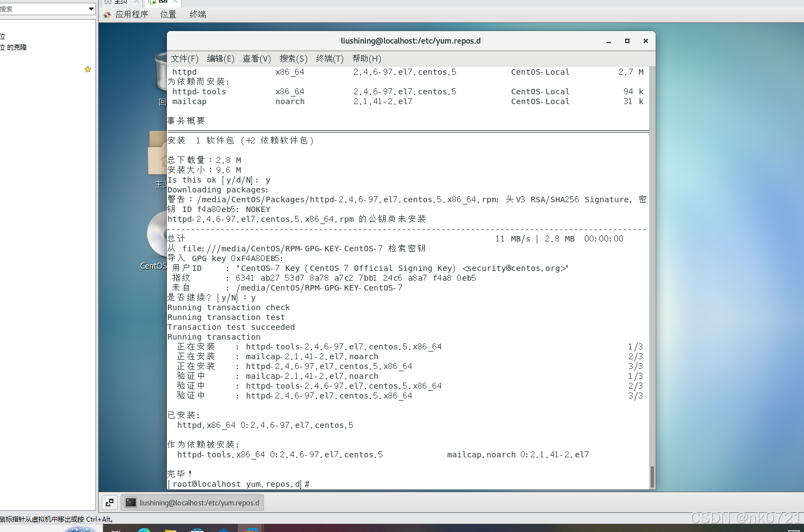Toggle the favorite star in the VMware sidebar
The height and width of the screenshot is (532, 804).
click(88, 69)
